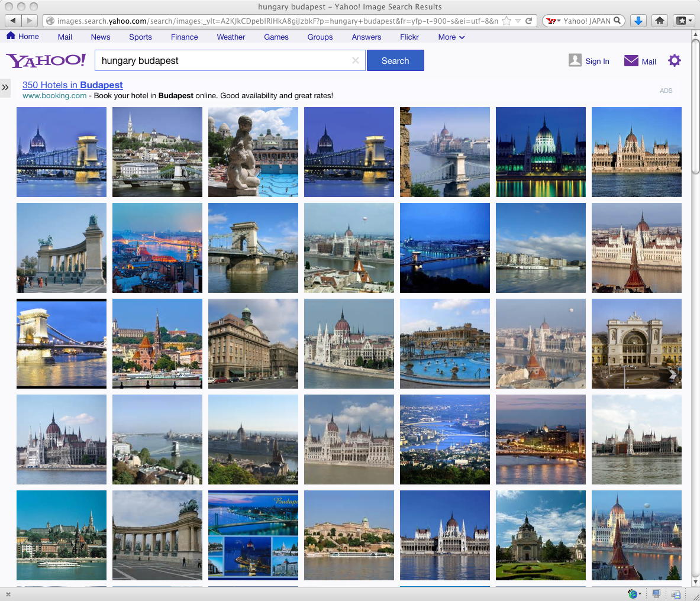Open the downloads arrow icon

point(638,21)
